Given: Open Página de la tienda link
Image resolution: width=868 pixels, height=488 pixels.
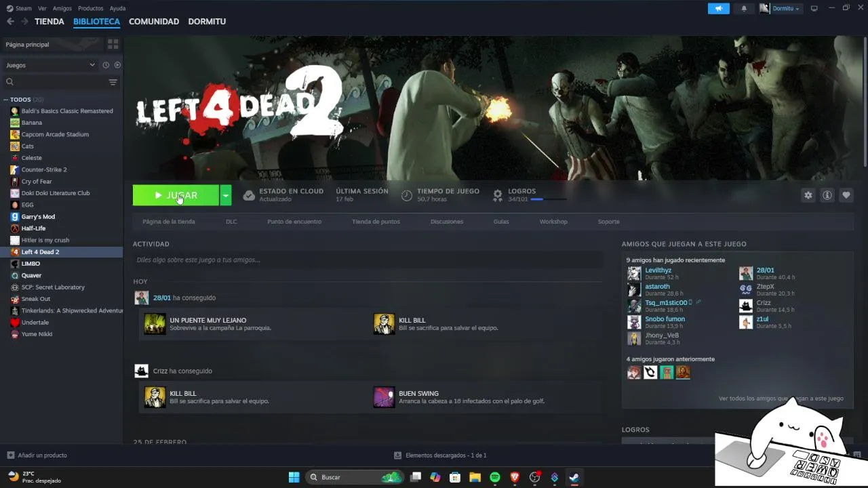Looking at the screenshot, I should coord(169,222).
